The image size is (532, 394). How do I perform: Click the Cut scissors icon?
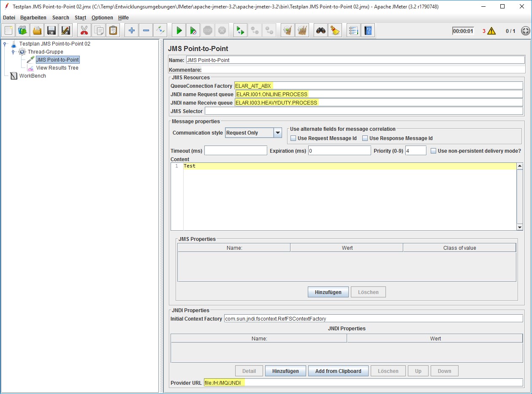(84, 30)
